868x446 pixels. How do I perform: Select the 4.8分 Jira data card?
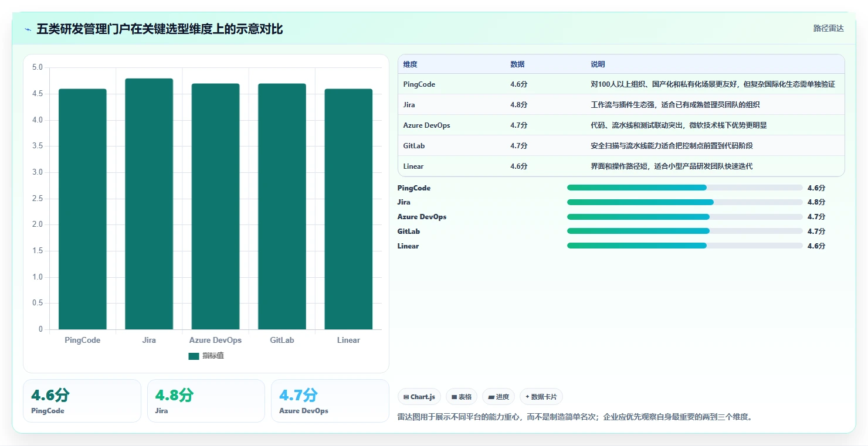pos(206,401)
